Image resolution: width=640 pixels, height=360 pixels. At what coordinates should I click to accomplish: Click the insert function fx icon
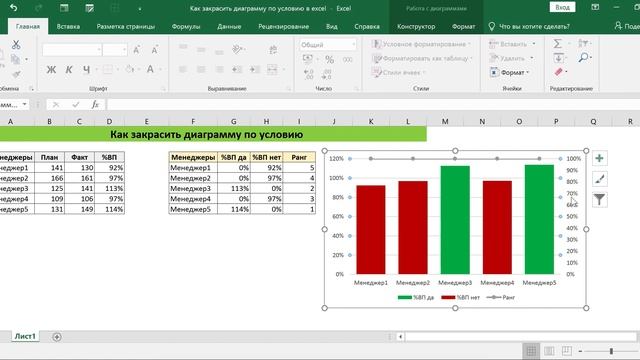click(x=95, y=104)
